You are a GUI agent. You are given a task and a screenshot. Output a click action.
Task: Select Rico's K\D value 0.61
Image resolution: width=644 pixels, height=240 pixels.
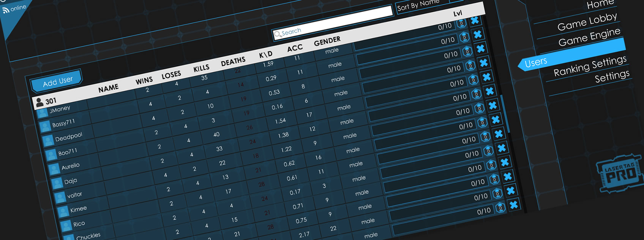[x=292, y=178]
